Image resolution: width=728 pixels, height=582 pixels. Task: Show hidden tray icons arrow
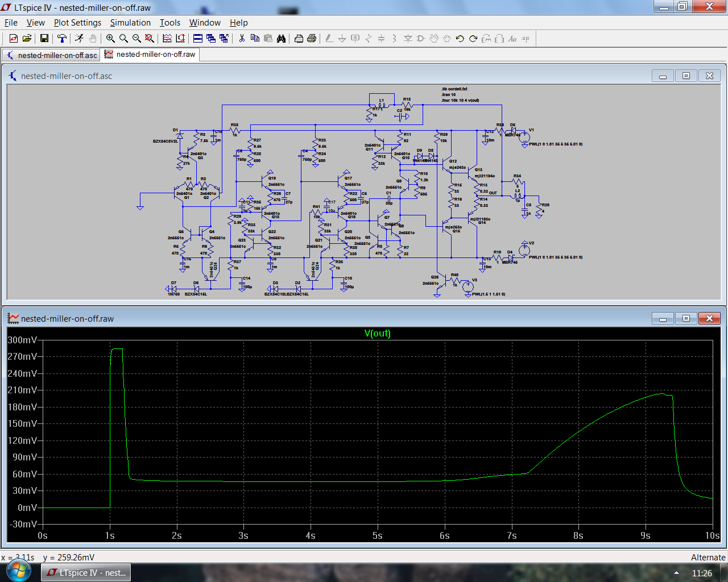(676, 573)
